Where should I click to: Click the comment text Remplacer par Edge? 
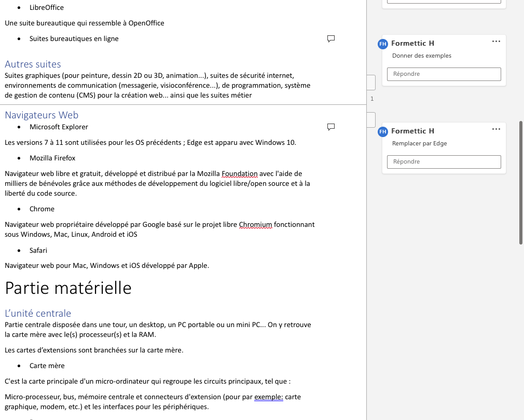click(419, 143)
